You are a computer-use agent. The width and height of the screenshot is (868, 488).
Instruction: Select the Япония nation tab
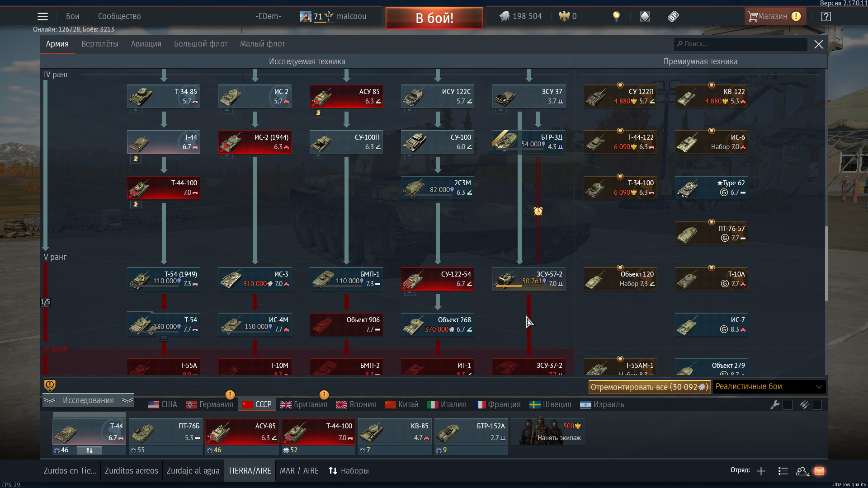pos(356,404)
